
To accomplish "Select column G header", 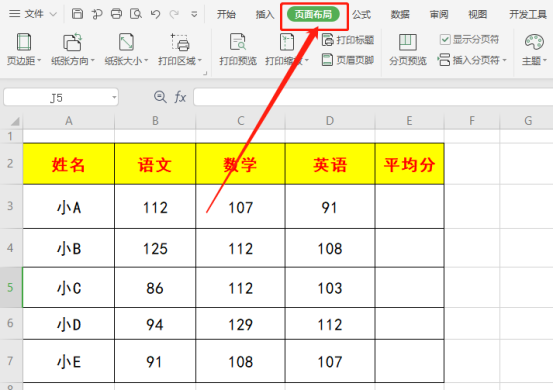I will click(x=528, y=121).
